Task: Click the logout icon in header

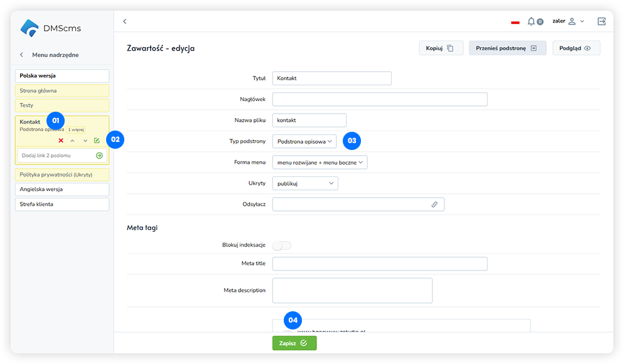Action: [601, 21]
